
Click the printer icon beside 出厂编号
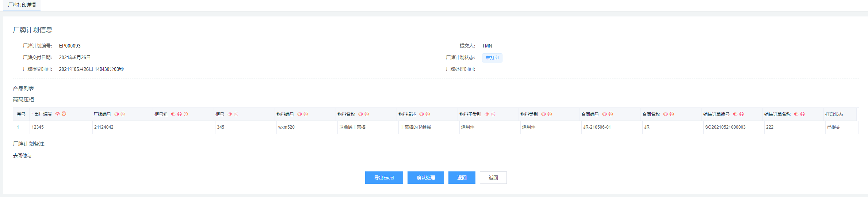click(x=64, y=114)
